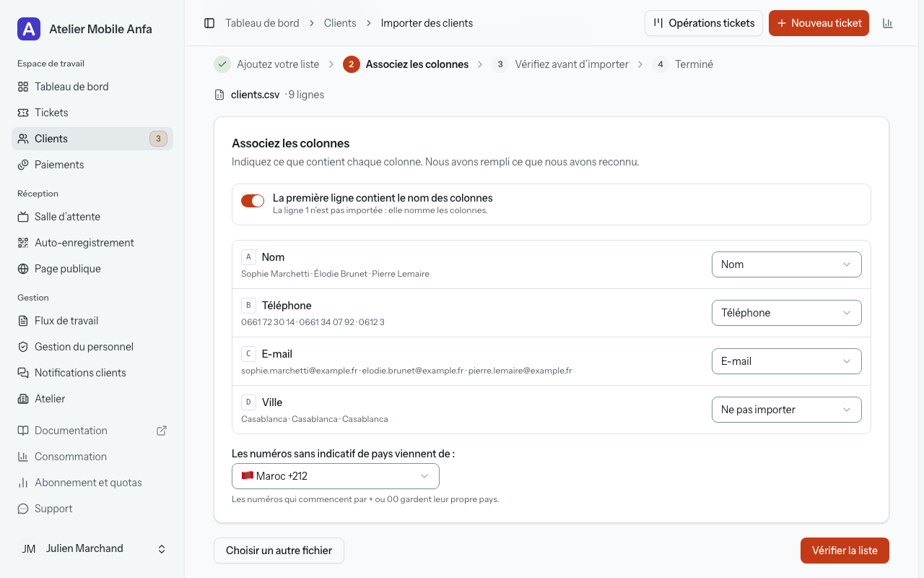Viewport: 924px width, 578px height.
Task: Disable the first line contains column names switch
Action: tap(253, 201)
